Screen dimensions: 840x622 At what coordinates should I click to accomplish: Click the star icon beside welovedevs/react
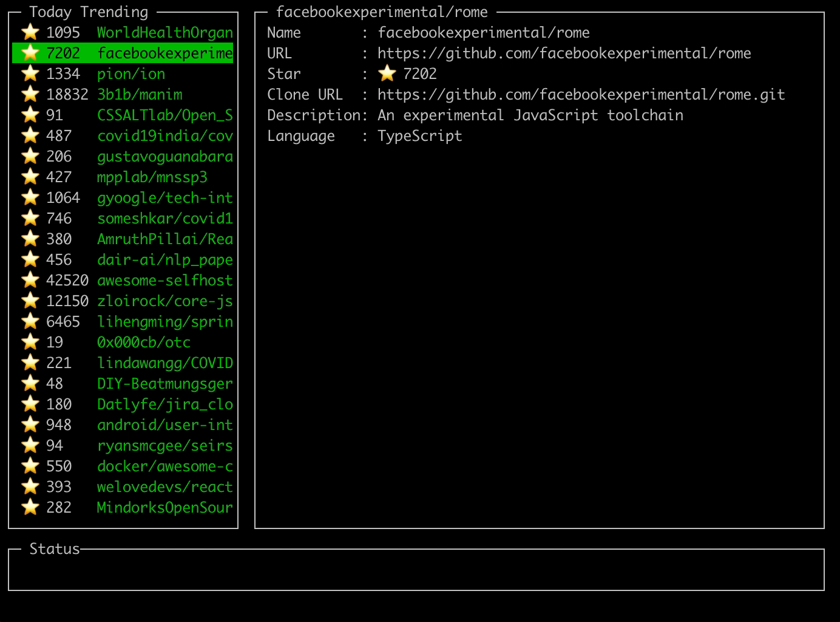[x=30, y=487]
